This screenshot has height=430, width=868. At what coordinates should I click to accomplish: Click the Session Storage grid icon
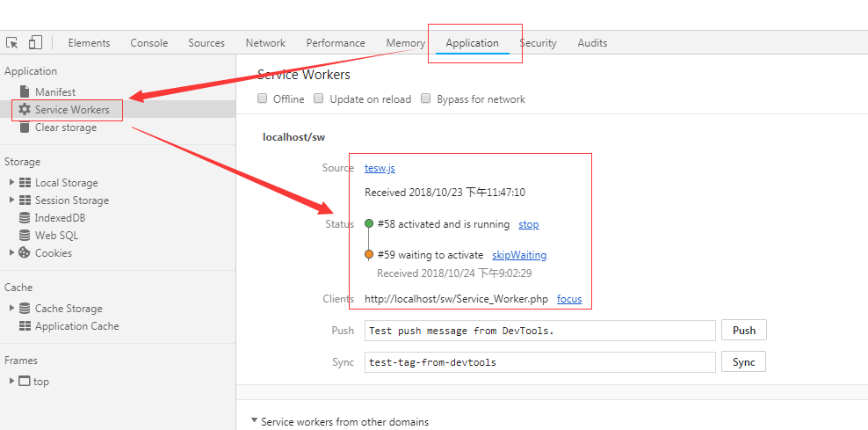pos(25,200)
